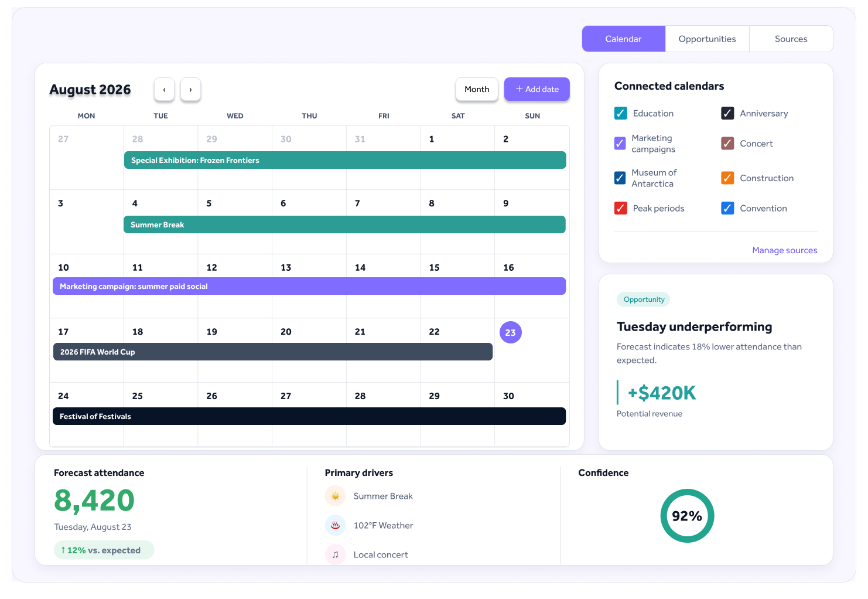Select the highlighted date 23
Image resolution: width=868 pixels, height=599 pixels.
tap(510, 332)
